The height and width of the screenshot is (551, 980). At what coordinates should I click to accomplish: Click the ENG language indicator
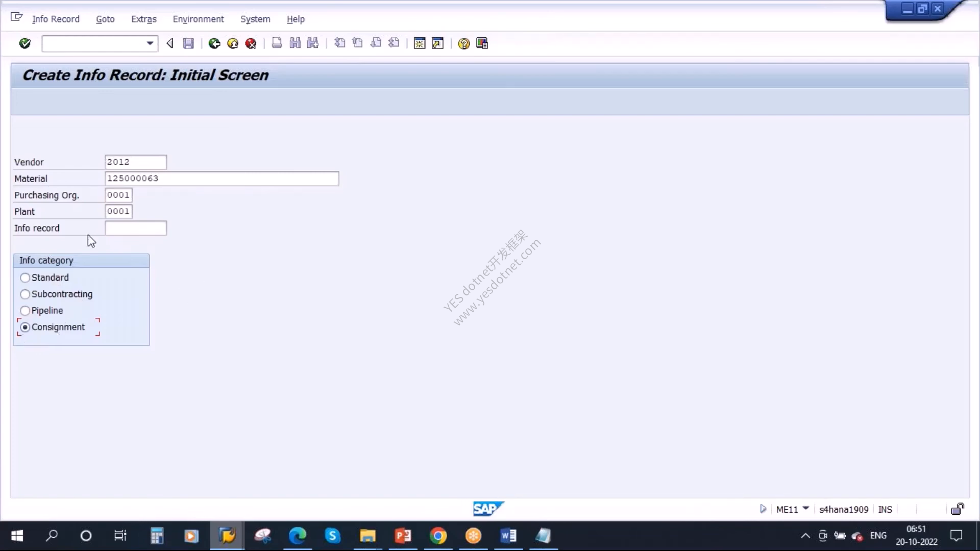pos(878,536)
